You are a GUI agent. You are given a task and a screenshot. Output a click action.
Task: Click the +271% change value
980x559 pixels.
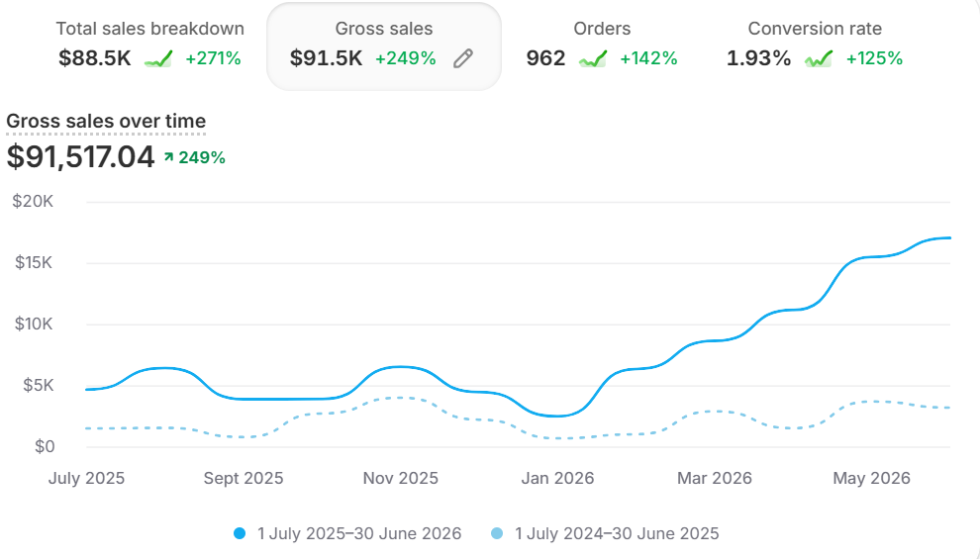pyautogui.click(x=213, y=58)
